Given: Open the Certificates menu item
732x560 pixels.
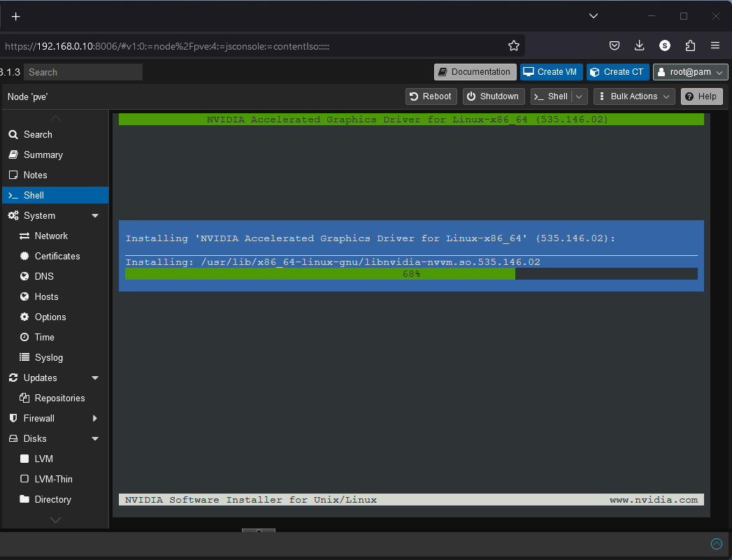Looking at the screenshot, I should (x=55, y=256).
